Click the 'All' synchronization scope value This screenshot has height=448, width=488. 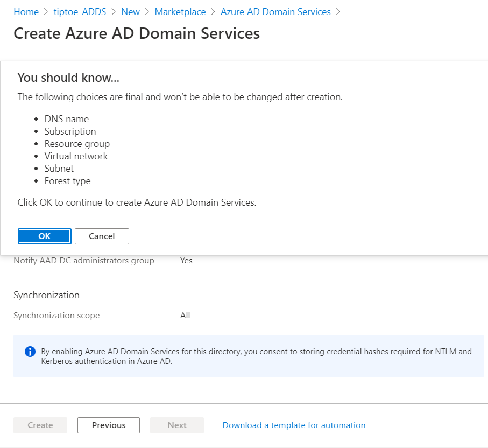pos(185,316)
